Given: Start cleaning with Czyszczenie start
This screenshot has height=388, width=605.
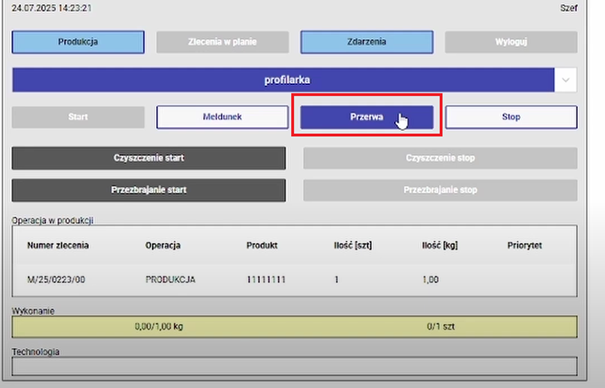Looking at the screenshot, I should 149,158.
